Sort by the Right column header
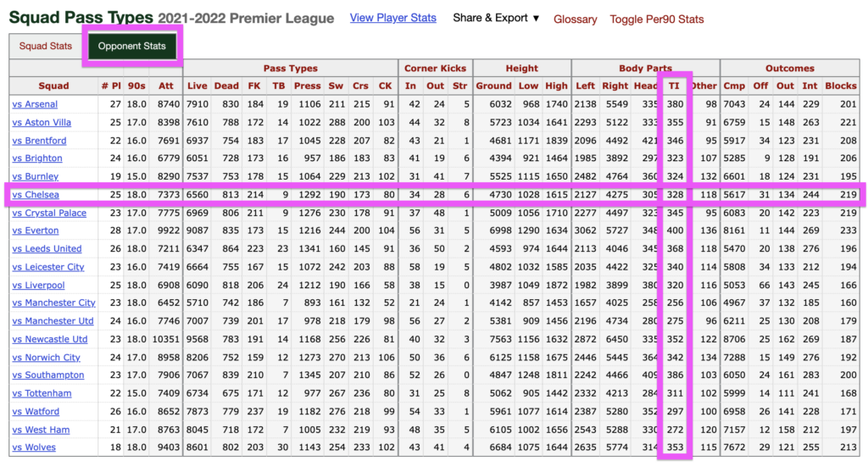The image size is (868, 467). tap(615, 86)
